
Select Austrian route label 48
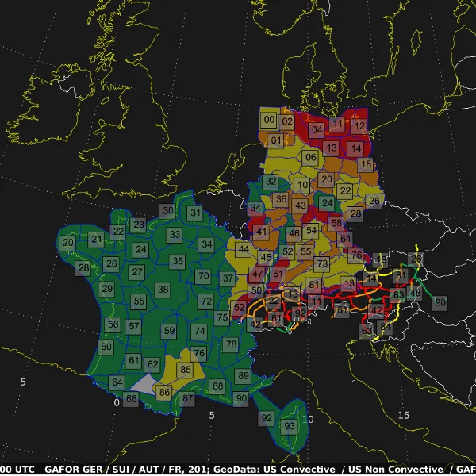414,294
